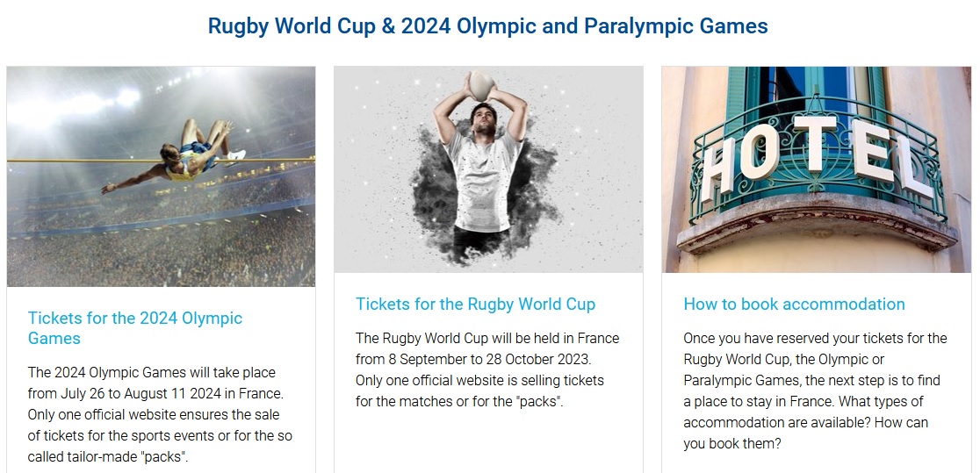Click the green wrought-iron balcony railing
The width and height of the screenshot is (980, 473).
click(818, 156)
